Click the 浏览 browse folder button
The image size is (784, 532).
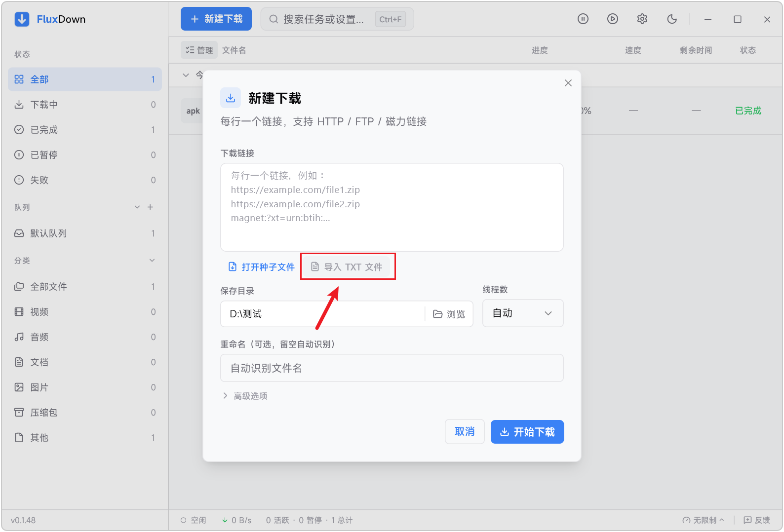click(449, 314)
